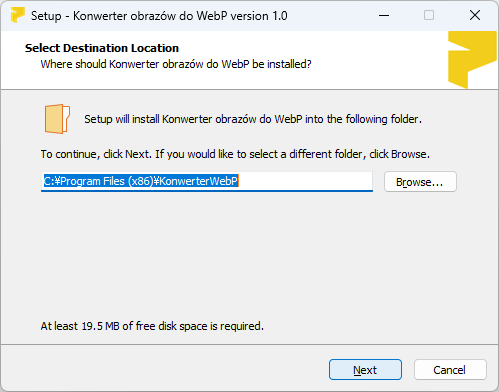
Task: Click the large yellow installer logo in header
Action: 472,60
